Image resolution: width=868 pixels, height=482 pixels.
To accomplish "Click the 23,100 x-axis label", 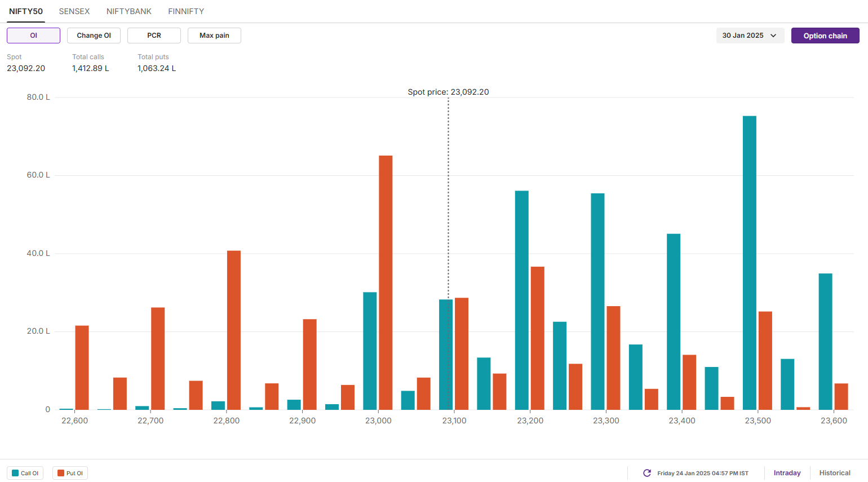I will pyautogui.click(x=454, y=421).
